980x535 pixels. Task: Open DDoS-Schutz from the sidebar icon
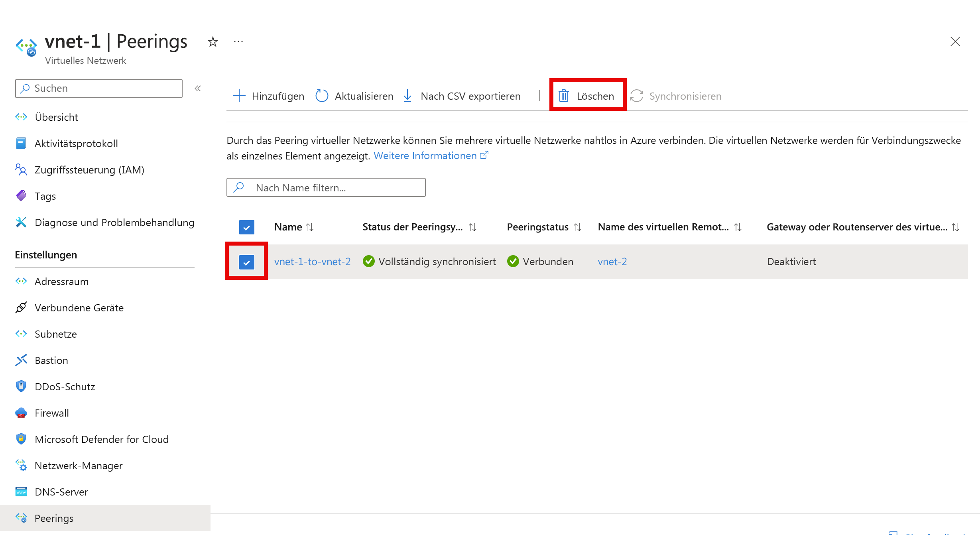[21, 386]
